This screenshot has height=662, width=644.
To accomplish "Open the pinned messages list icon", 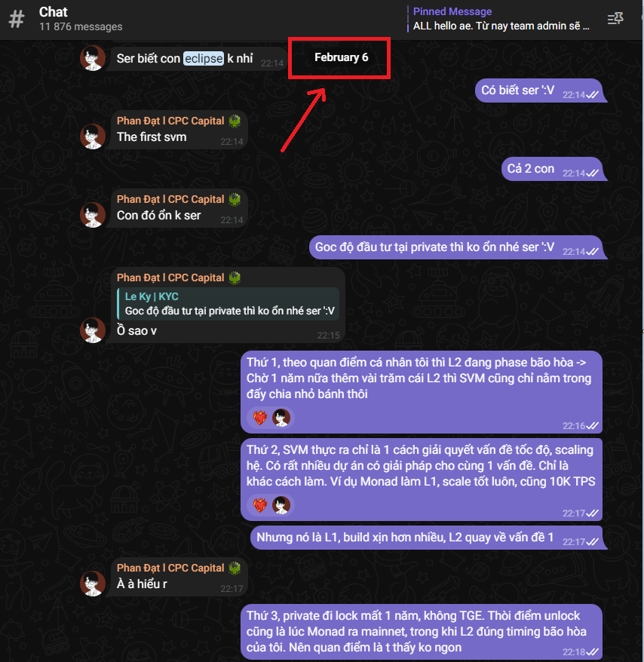I will pos(615,19).
